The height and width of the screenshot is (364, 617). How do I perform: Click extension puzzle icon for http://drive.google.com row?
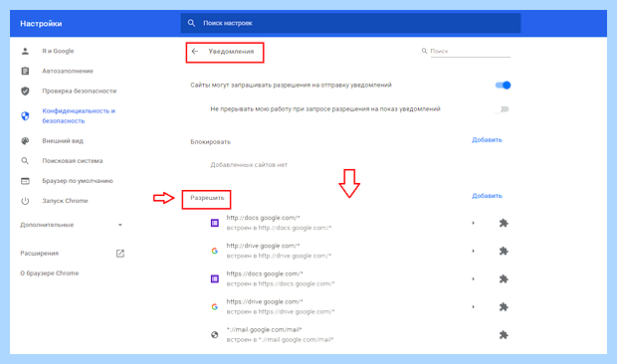point(504,252)
